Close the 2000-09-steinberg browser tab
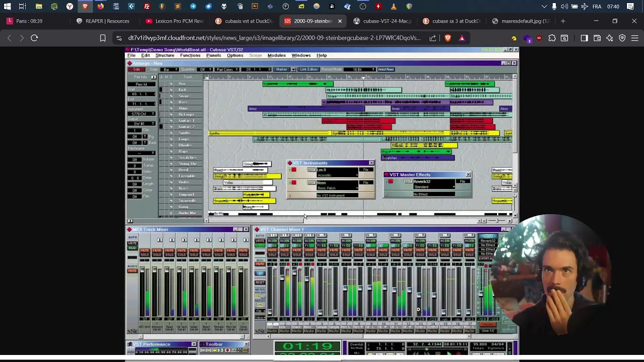The height and width of the screenshot is (362, 644). pyautogui.click(x=340, y=21)
